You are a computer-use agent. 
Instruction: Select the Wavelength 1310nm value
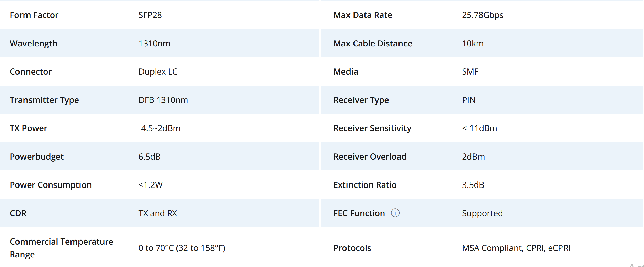pyautogui.click(x=154, y=43)
